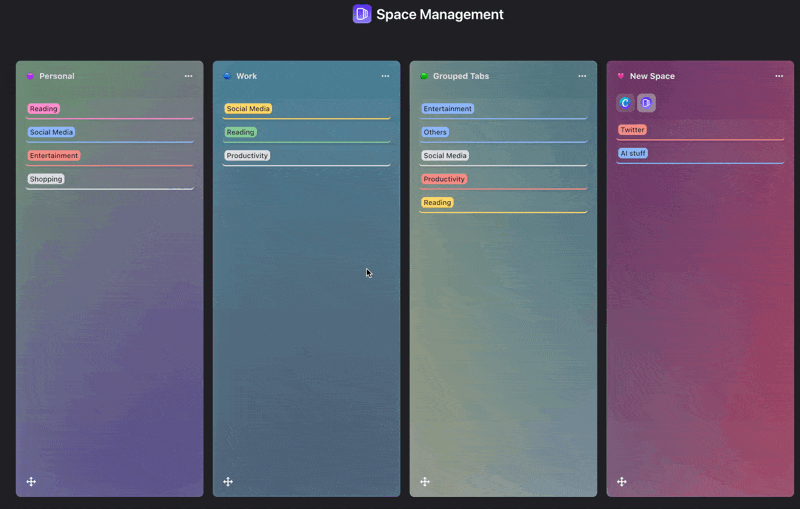This screenshot has height=509, width=800.
Task: Click the purple emoji icon of Personal space
Action: click(30, 76)
